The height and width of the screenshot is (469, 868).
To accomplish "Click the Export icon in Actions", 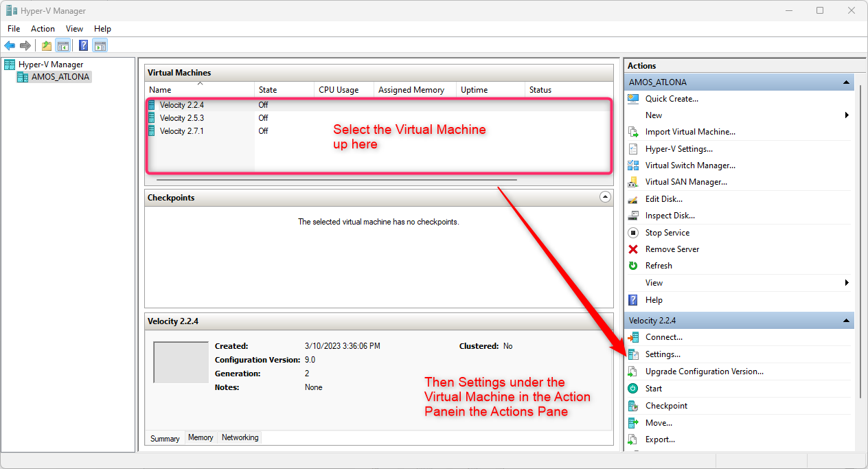I will (x=633, y=439).
